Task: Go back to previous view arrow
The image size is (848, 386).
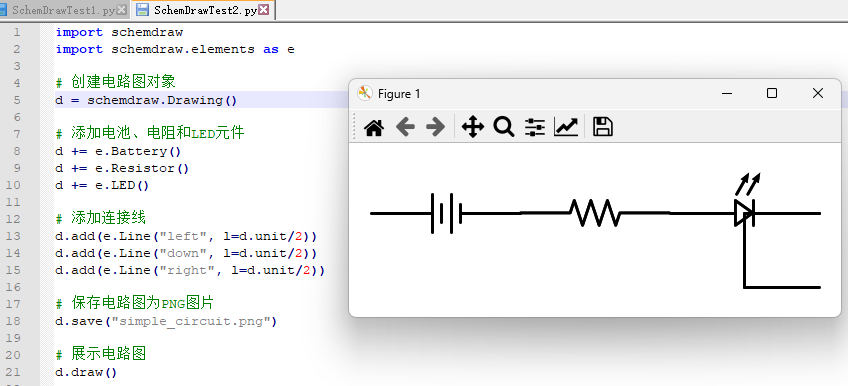Action: 405,128
